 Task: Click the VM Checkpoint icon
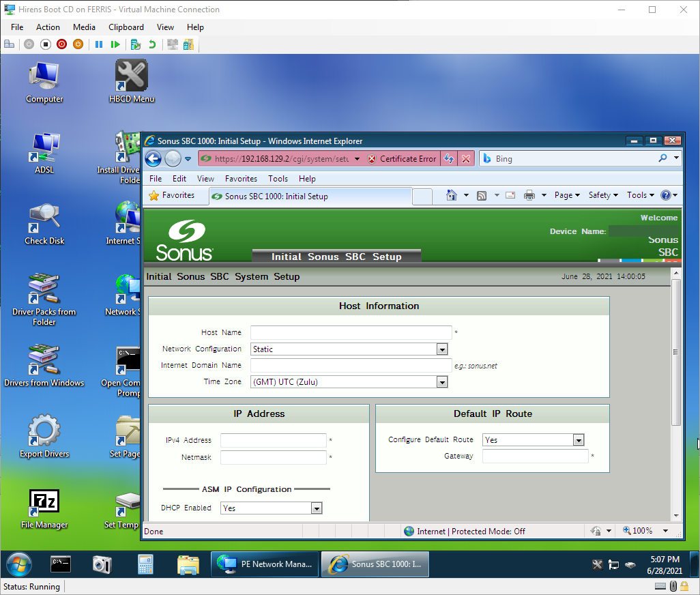click(x=135, y=44)
